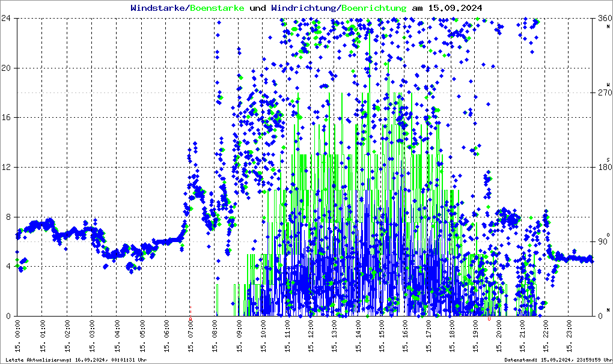Click the left axis value 8

click(8, 217)
